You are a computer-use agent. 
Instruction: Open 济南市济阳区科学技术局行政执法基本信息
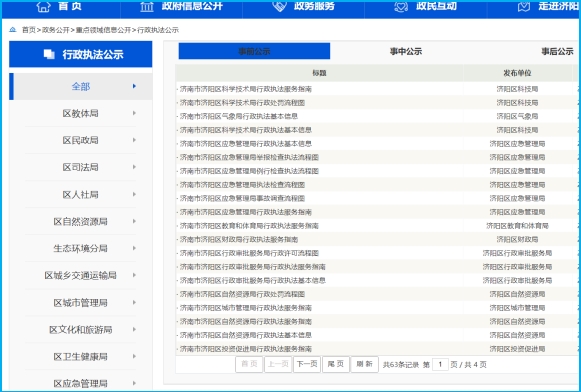click(246, 130)
